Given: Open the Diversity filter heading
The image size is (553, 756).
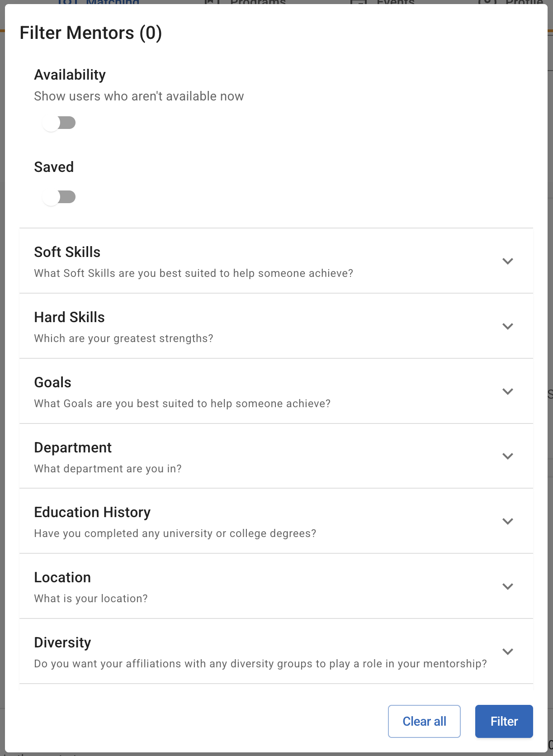Looking at the screenshot, I should point(62,642).
